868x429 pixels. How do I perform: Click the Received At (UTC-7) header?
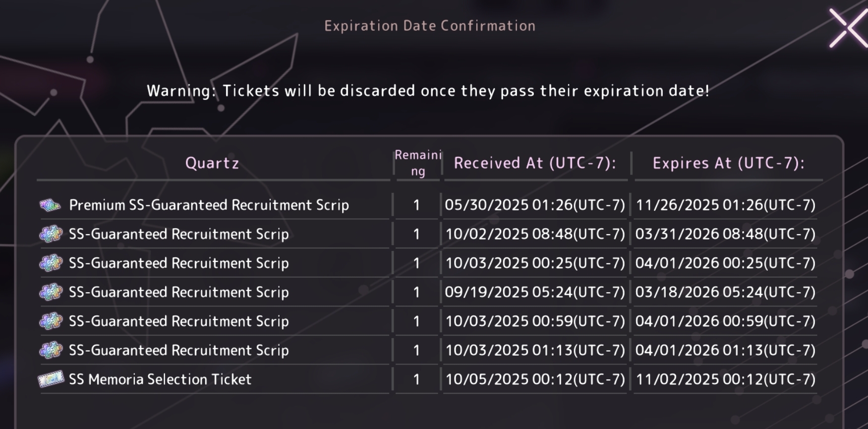(535, 163)
